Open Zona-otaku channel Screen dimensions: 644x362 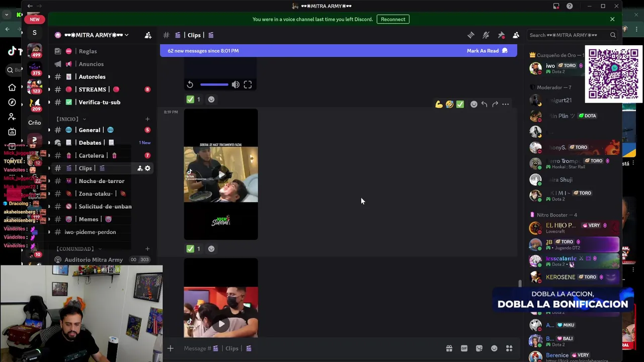click(102, 194)
